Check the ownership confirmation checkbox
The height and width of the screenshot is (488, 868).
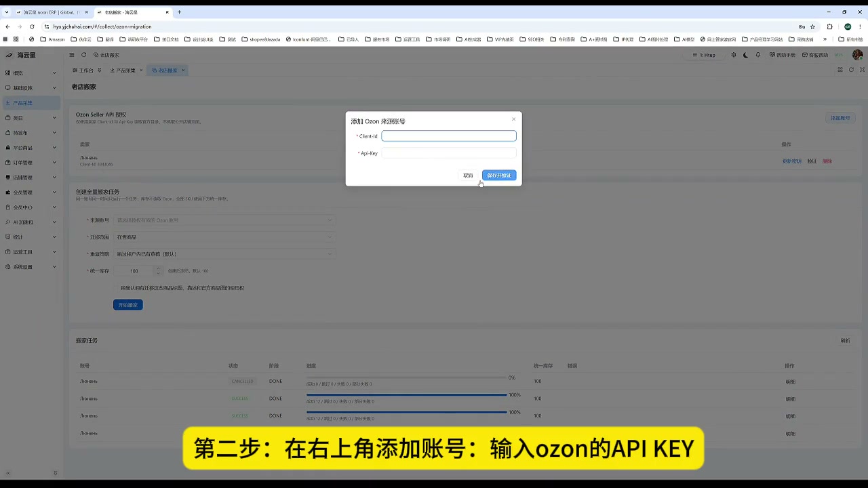[x=116, y=288]
